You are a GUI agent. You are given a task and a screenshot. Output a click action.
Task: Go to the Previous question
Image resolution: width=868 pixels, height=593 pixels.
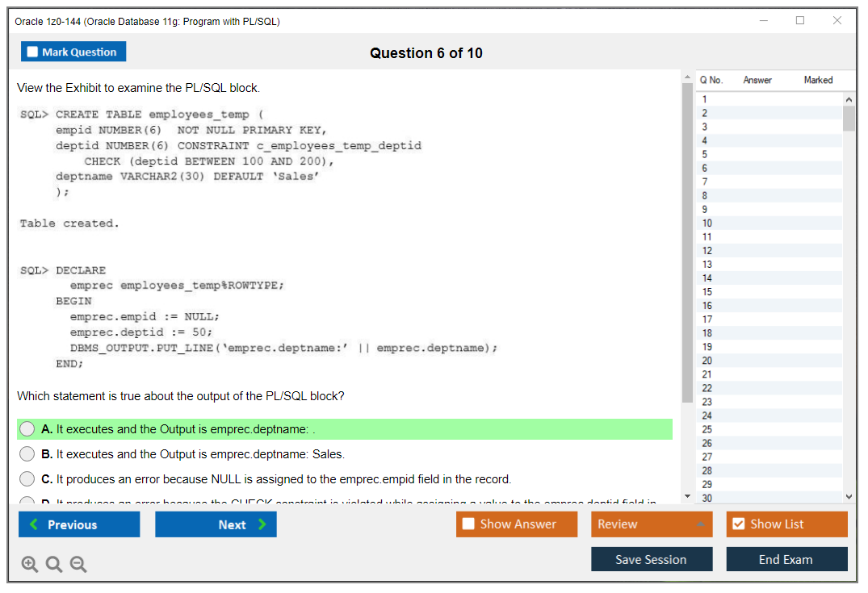point(79,524)
